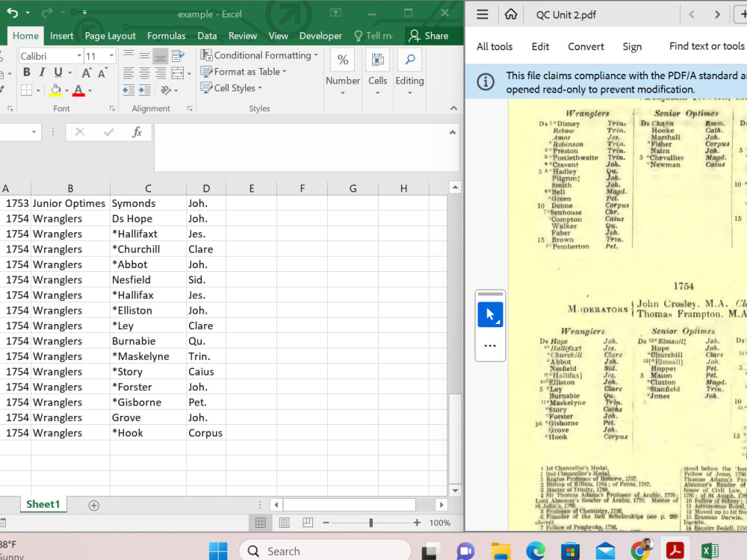Switch to the Insert ribbon tab
Screen dimensions: 747x560
point(61,36)
